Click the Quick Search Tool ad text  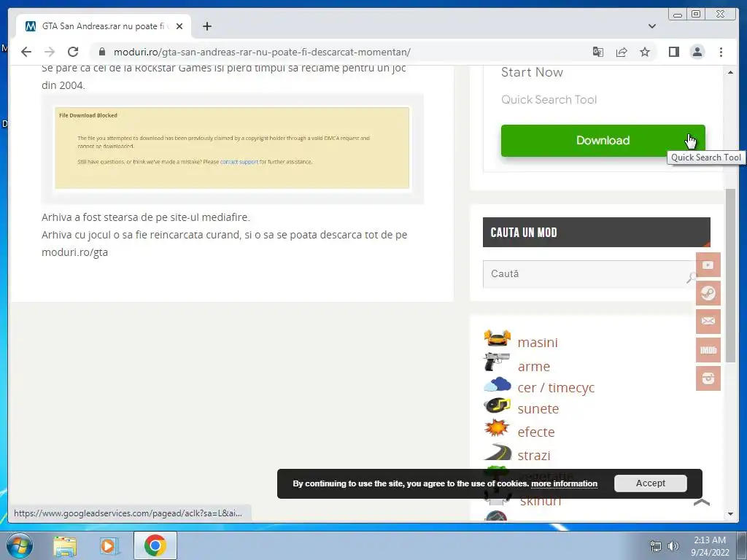coord(549,99)
